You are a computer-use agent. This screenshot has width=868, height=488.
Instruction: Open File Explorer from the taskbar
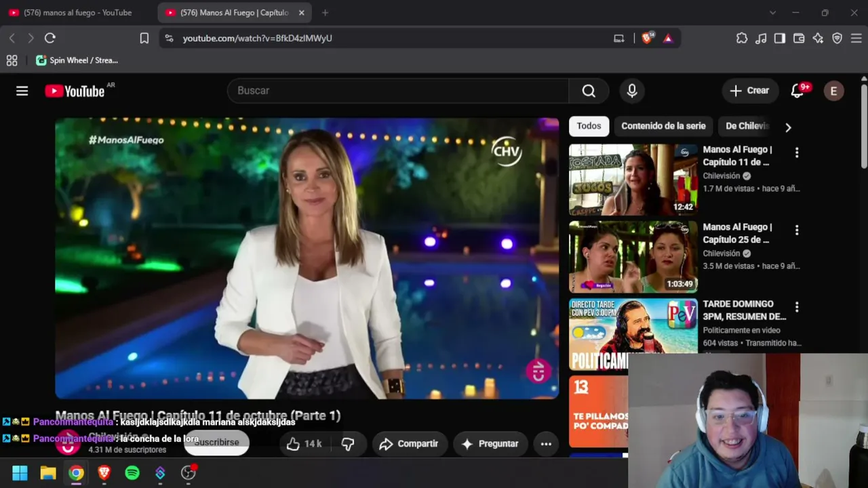coord(48,473)
